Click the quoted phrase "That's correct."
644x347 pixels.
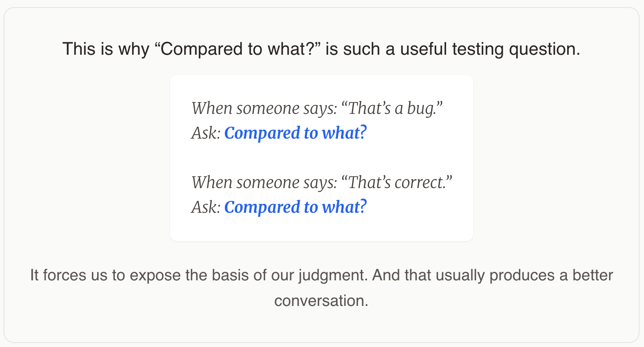click(x=398, y=182)
